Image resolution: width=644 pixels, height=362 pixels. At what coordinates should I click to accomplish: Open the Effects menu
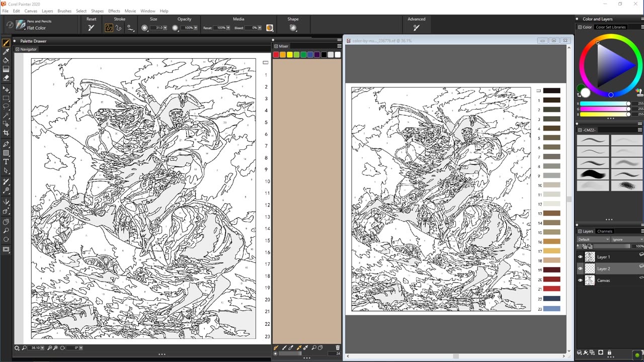114,11
